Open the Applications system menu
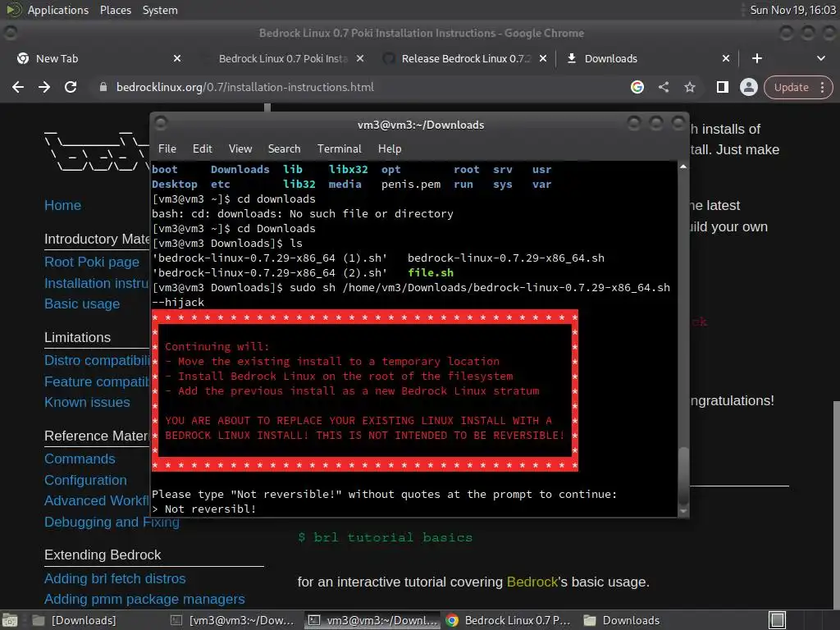 pos(58,10)
